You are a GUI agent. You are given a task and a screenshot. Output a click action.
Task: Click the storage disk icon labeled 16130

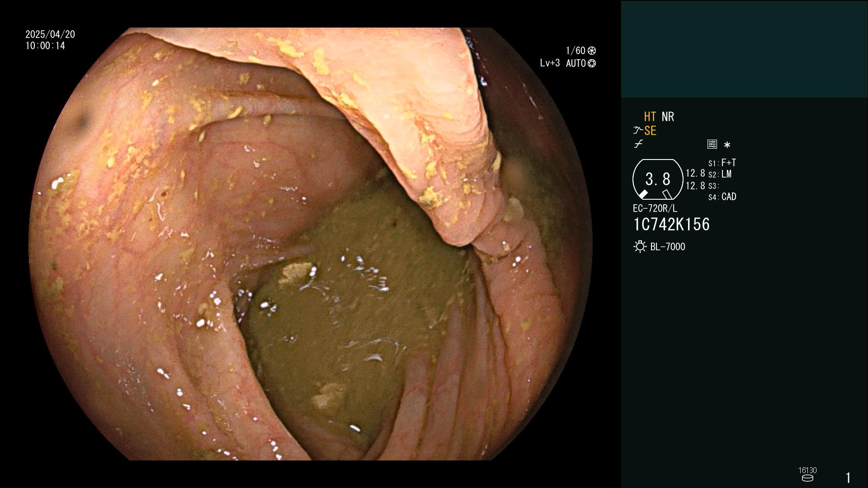pos(807,478)
